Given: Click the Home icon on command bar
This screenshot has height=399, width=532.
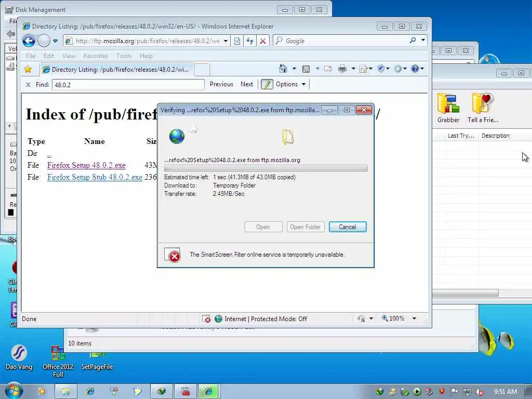Looking at the screenshot, I should (x=283, y=69).
